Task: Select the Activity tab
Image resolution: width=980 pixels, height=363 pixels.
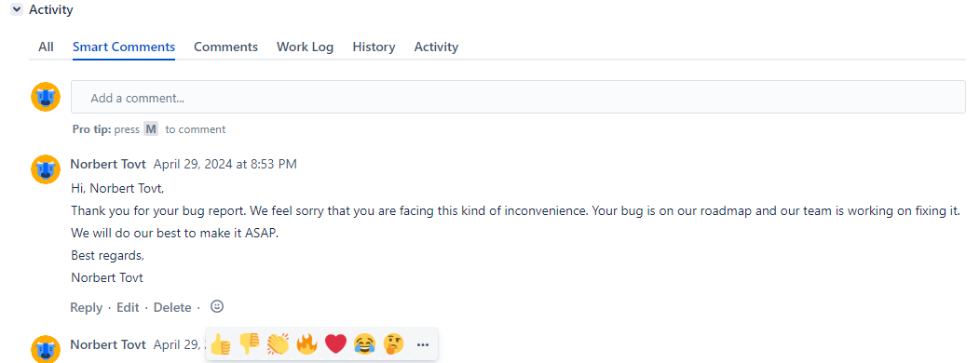Action: tap(436, 47)
